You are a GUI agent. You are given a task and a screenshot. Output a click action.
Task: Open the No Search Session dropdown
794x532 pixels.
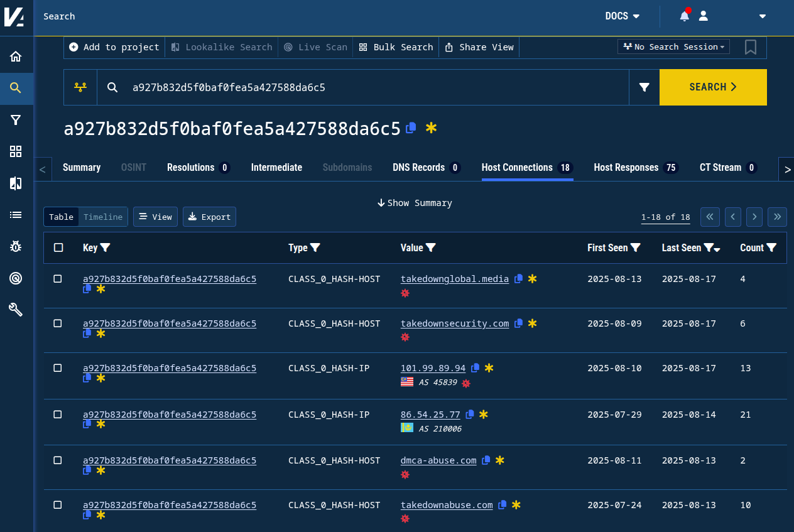coord(673,47)
